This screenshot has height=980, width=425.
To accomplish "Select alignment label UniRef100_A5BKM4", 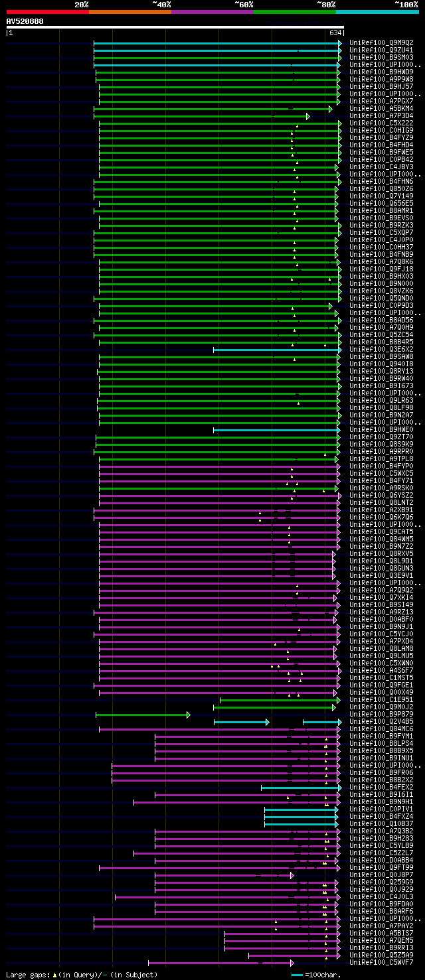I will (381, 109).
